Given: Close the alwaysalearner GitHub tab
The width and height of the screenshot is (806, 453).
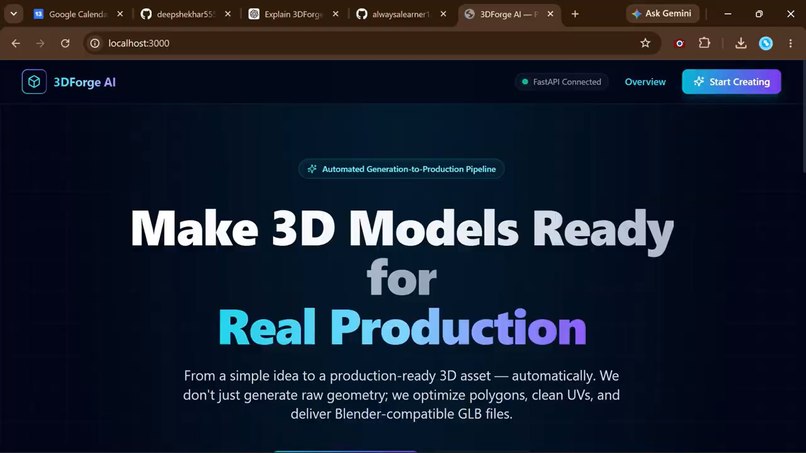Looking at the screenshot, I should [x=444, y=14].
